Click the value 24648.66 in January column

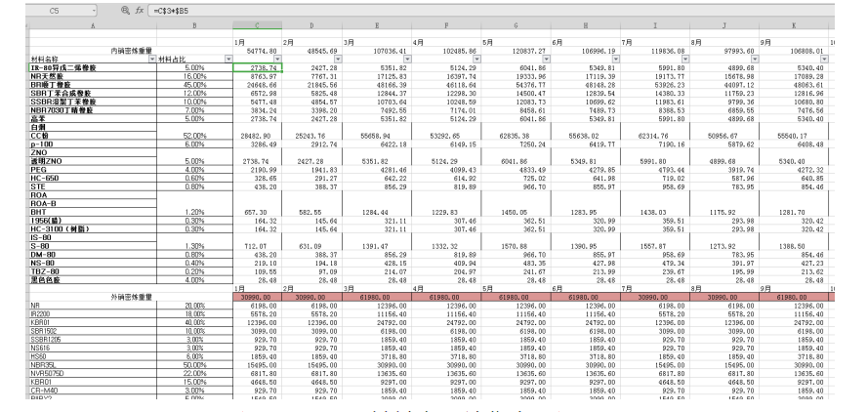coord(258,85)
